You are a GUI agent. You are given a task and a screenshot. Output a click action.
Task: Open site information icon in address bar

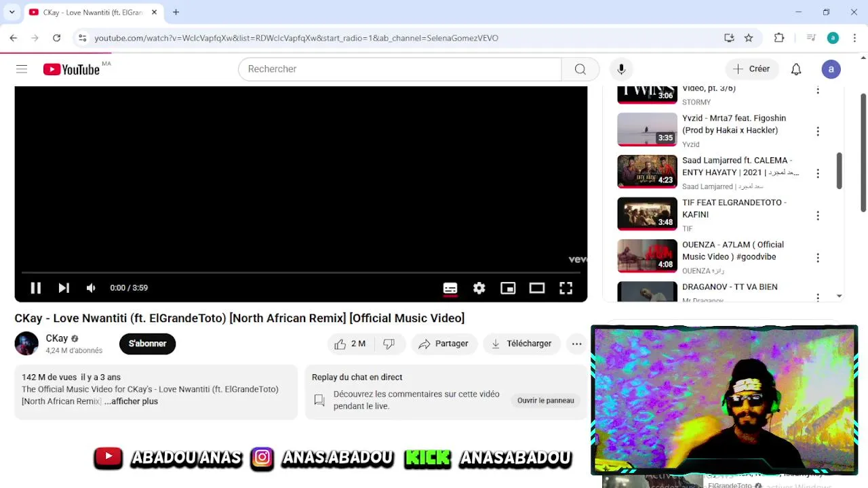(x=82, y=38)
